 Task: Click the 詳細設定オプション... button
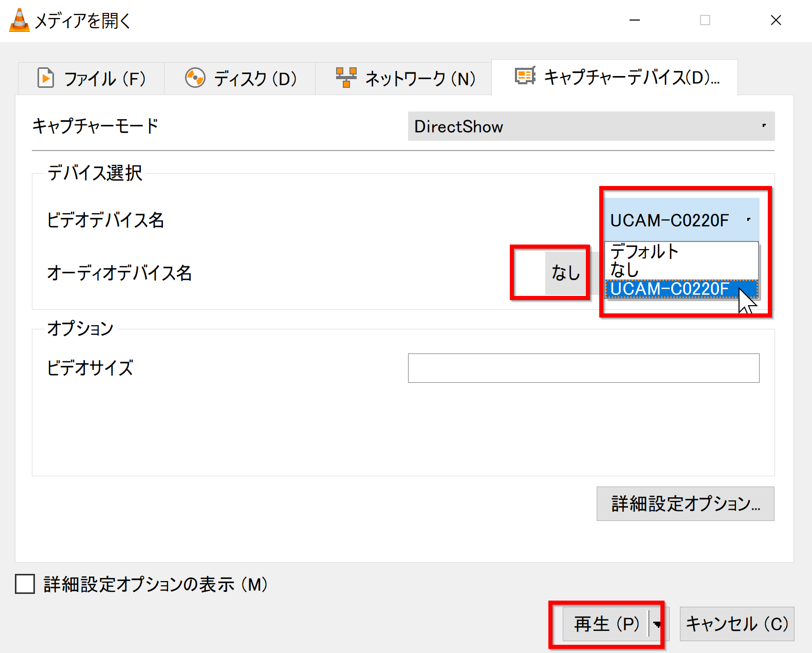pyautogui.click(x=685, y=503)
